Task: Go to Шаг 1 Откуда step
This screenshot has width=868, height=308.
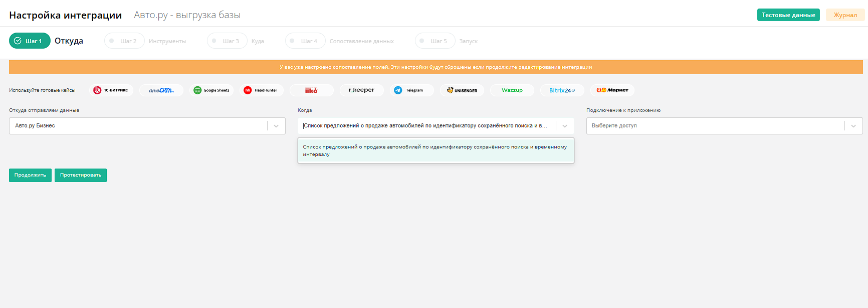Action: pos(46,41)
